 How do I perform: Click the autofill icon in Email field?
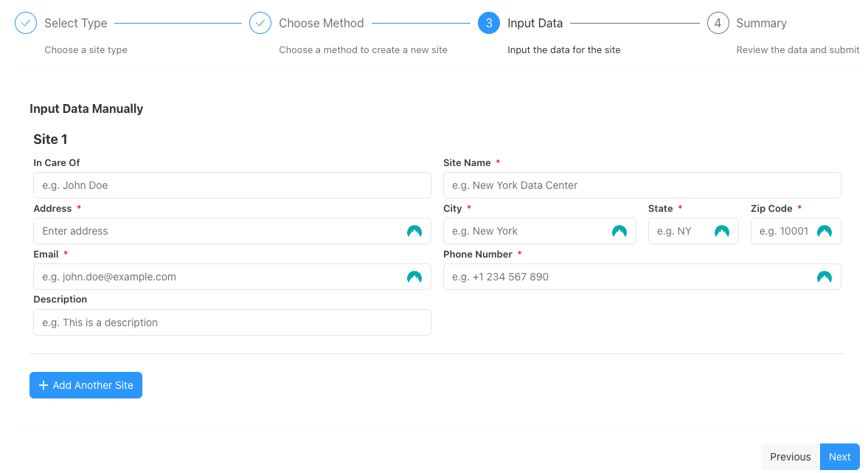click(414, 277)
